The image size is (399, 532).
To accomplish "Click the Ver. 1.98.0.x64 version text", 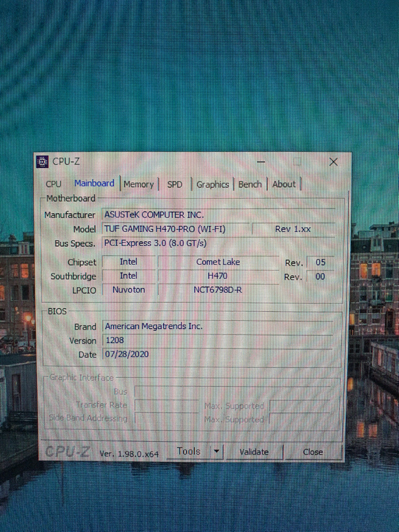I will pyautogui.click(x=129, y=454).
